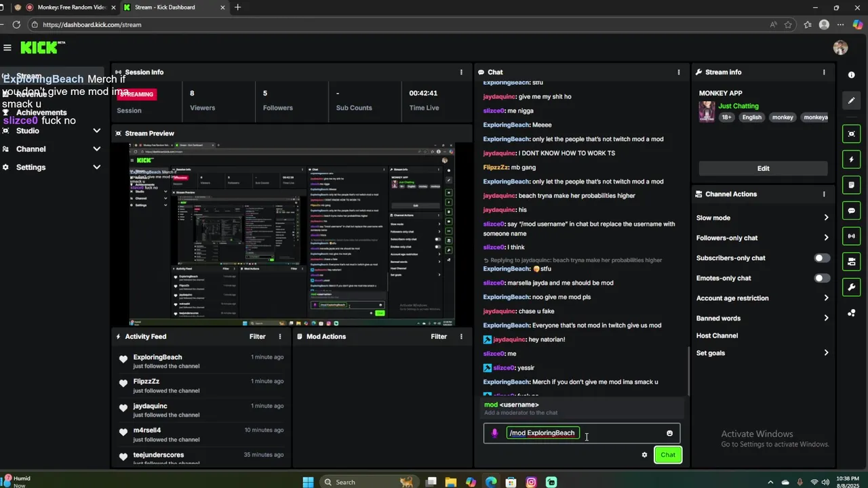The image size is (868, 488).
Task: Click the three-dots cluster icon at sidebar bottom
Action: 852,312
